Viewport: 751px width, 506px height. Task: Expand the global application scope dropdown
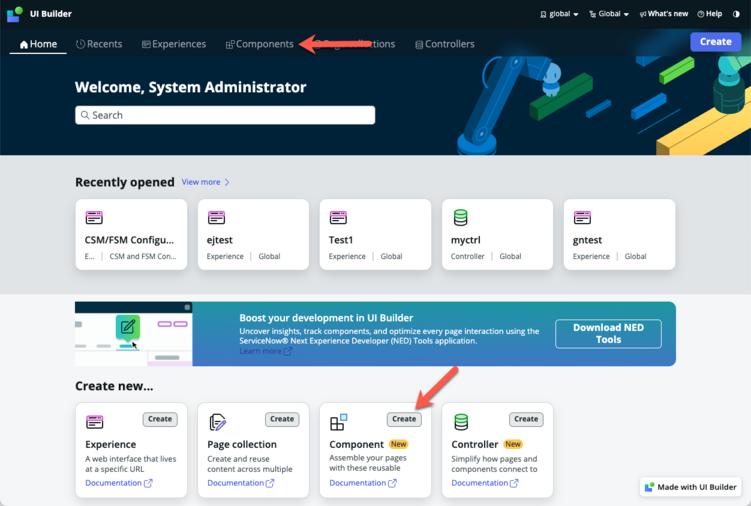coord(559,14)
